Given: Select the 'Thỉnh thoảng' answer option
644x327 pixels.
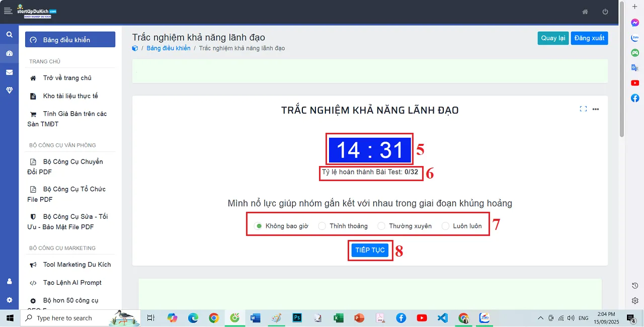Looking at the screenshot, I should coord(343,226).
